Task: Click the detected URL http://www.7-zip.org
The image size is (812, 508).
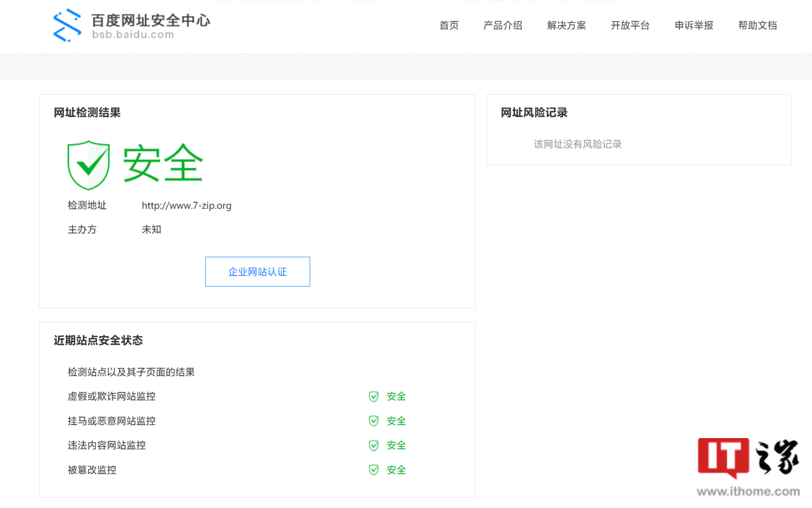Action: pos(187,205)
